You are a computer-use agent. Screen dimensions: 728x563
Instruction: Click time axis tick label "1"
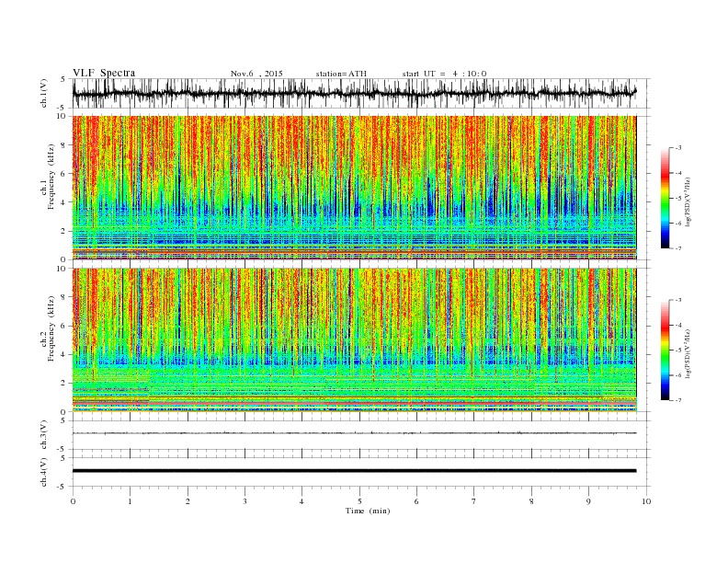[130, 501]
